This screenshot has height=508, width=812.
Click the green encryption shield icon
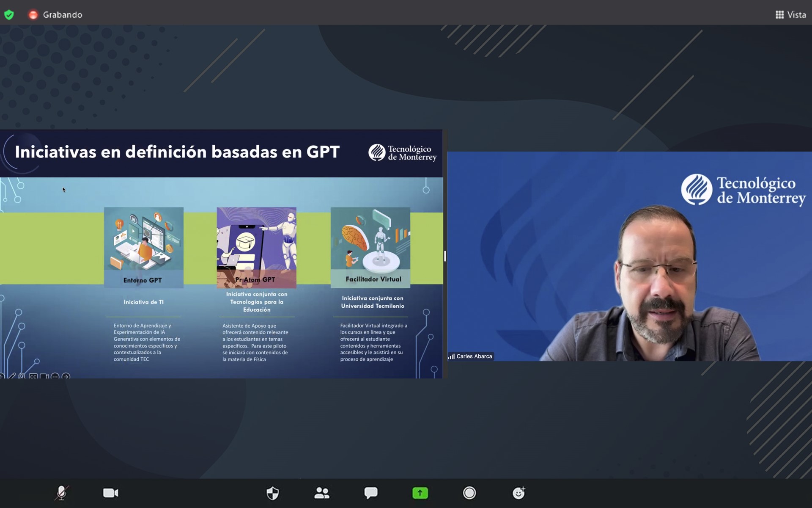point(9,15)
